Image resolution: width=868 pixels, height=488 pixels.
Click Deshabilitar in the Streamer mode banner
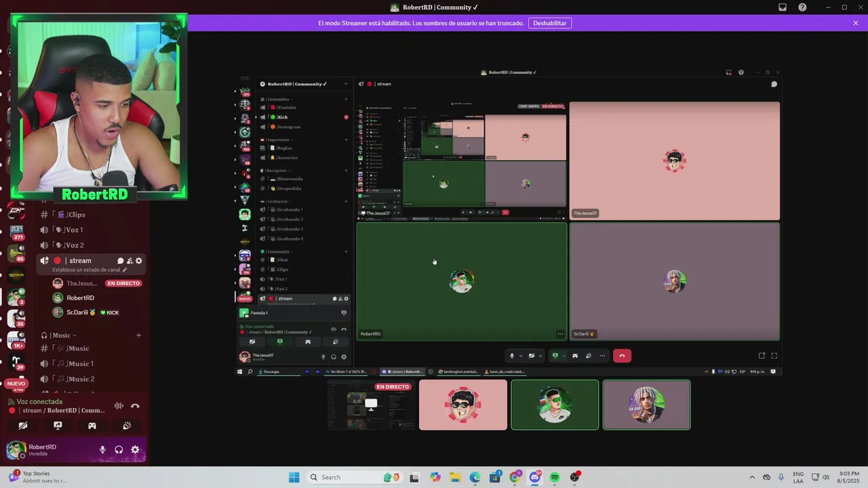549,23
